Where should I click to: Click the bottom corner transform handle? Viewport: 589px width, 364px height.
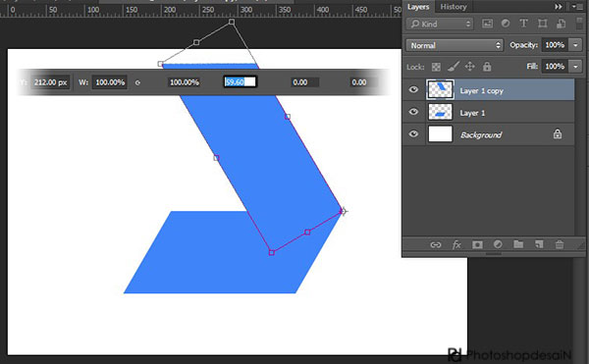click(272, 253)
